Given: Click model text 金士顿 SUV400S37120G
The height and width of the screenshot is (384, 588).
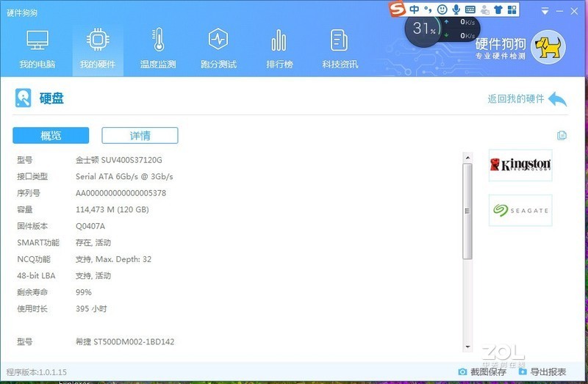Looking at the screenshot, I should tap(119, 160).
